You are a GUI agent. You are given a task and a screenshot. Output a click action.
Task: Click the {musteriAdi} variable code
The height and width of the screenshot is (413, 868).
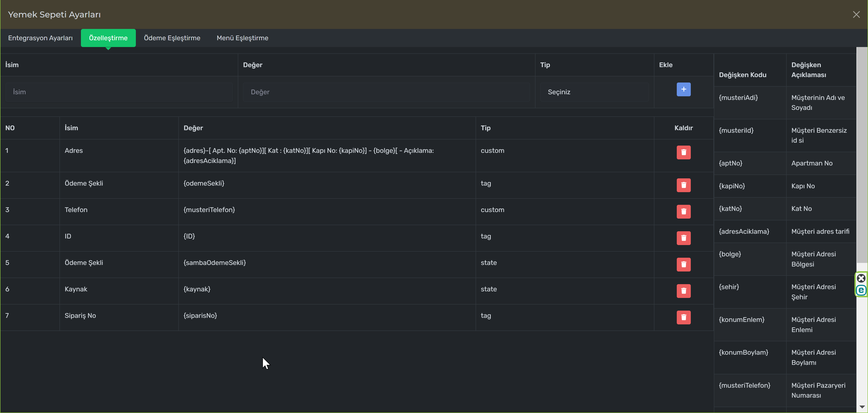pos(738,98)
